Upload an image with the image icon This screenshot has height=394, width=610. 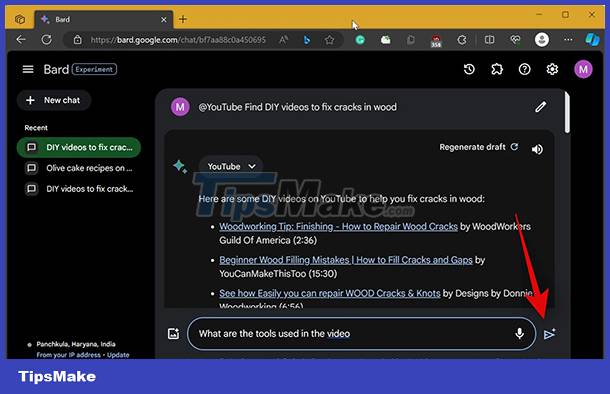(x=174, y=333)
